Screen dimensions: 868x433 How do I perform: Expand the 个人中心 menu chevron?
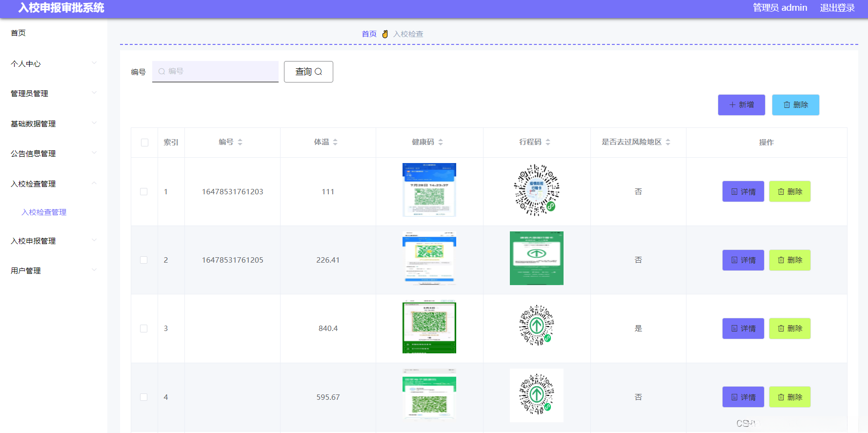[x=94, y=63]
